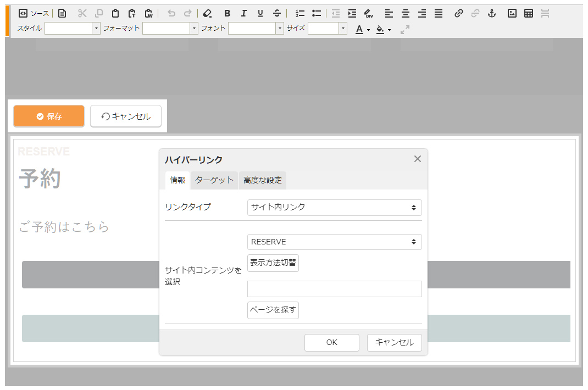Viewport: 588px width, 390px height.
Task: Click the insert link icon
Action: click(459, 13)
